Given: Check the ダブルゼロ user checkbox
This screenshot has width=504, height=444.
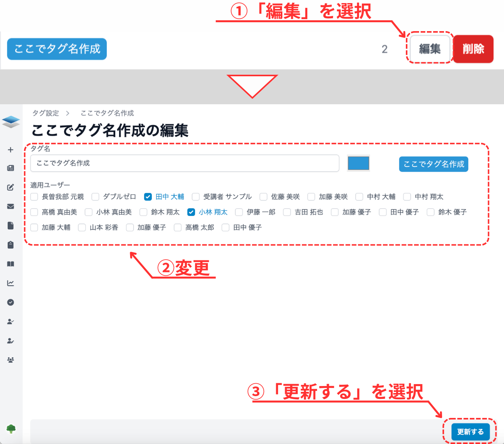Looking at the screenshot, I should pos(95,197).
